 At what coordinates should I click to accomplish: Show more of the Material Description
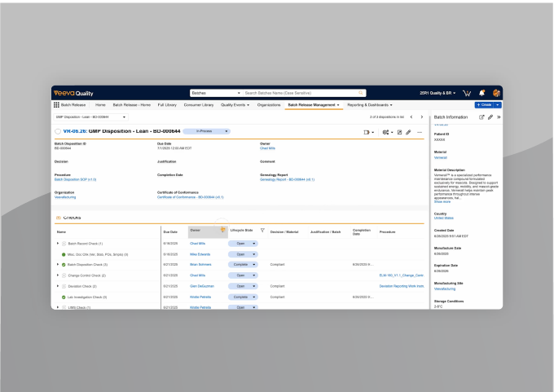pos(442,201)
